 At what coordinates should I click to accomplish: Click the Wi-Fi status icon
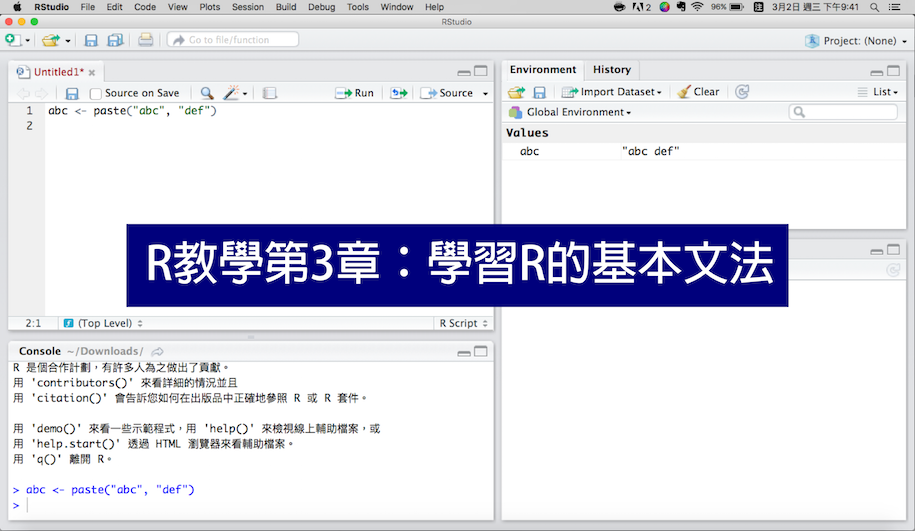click(697, 7)
